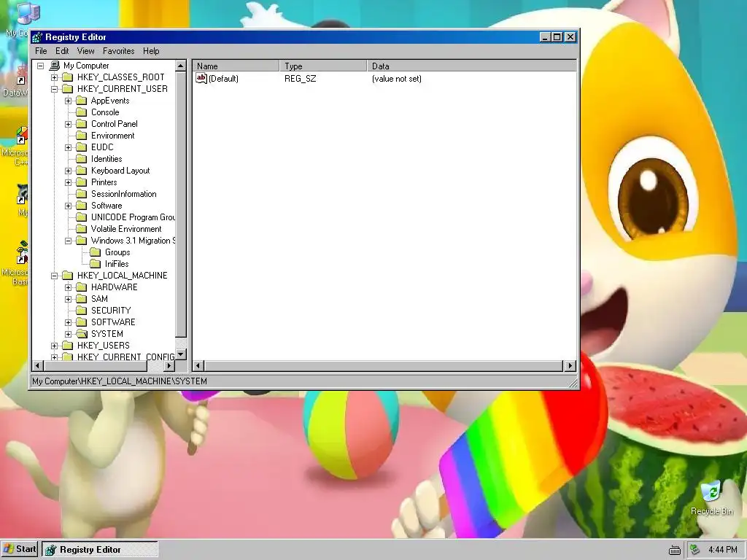The height and width of the screenshot is (560, 747).
Task: Click tree pane scroll right arrow
Action: tap(169, 366)
